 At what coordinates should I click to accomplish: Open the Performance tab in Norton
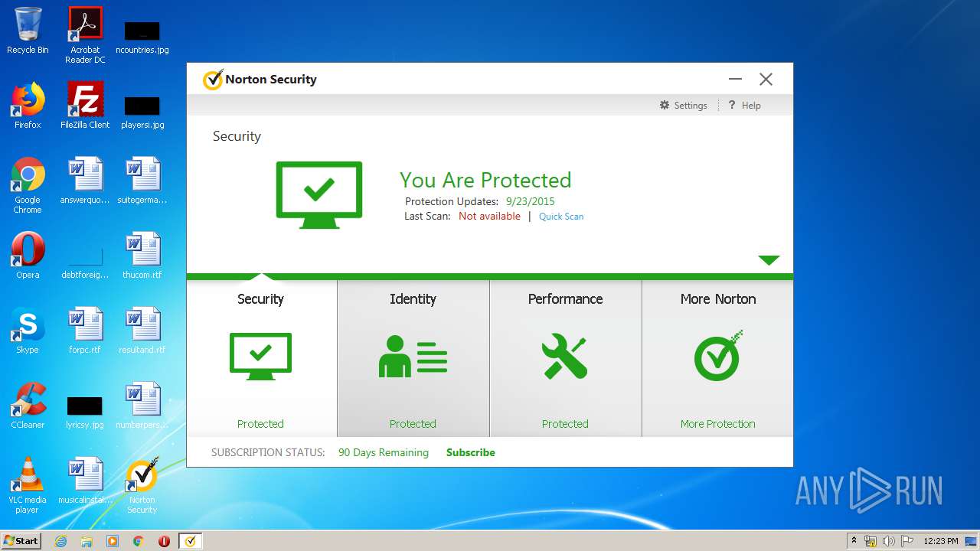tap(565, 358)
